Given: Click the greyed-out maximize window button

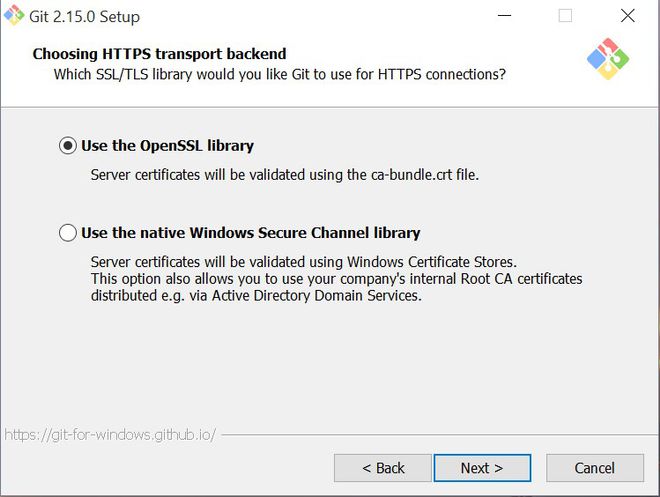Looking at the screenshot, I should coord(565,16).
